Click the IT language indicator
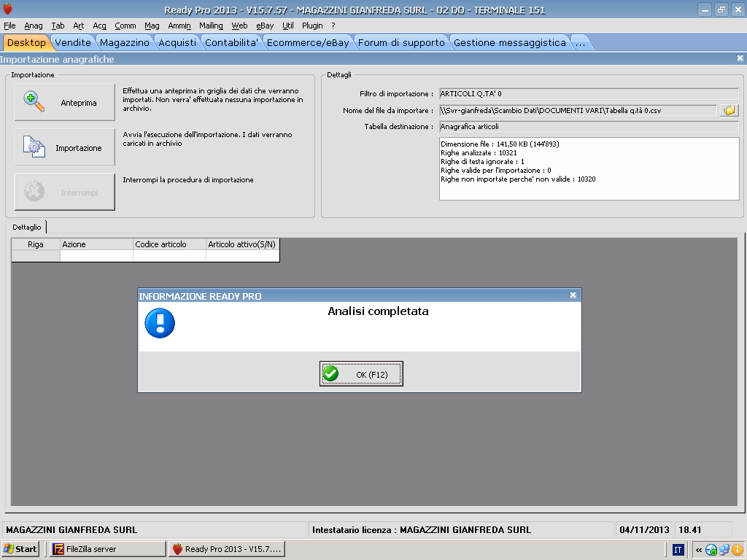This screenshot has width=747, height=560. coord(678,550)
